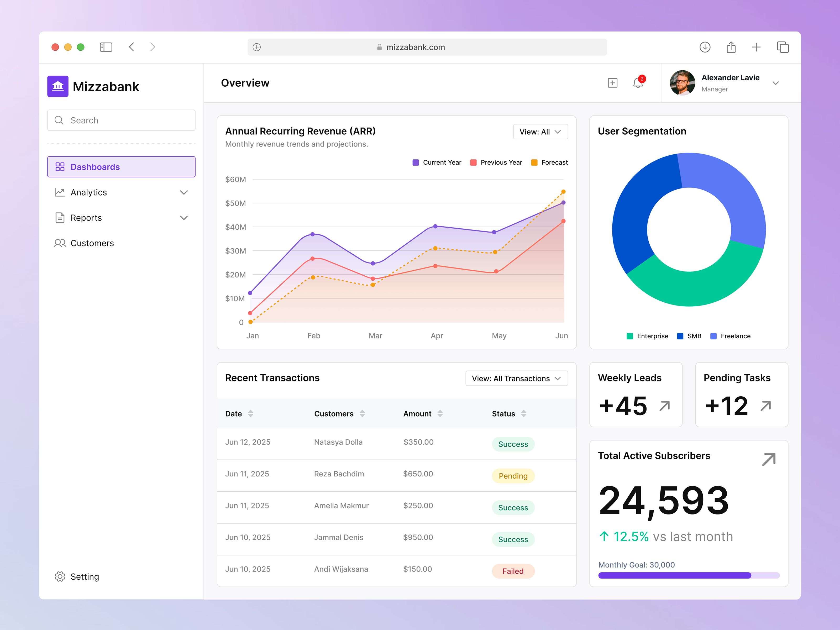Open the View: All dropdown on ARR chart
The width and height of the screenshot is (840, 630).
(540, 132)
